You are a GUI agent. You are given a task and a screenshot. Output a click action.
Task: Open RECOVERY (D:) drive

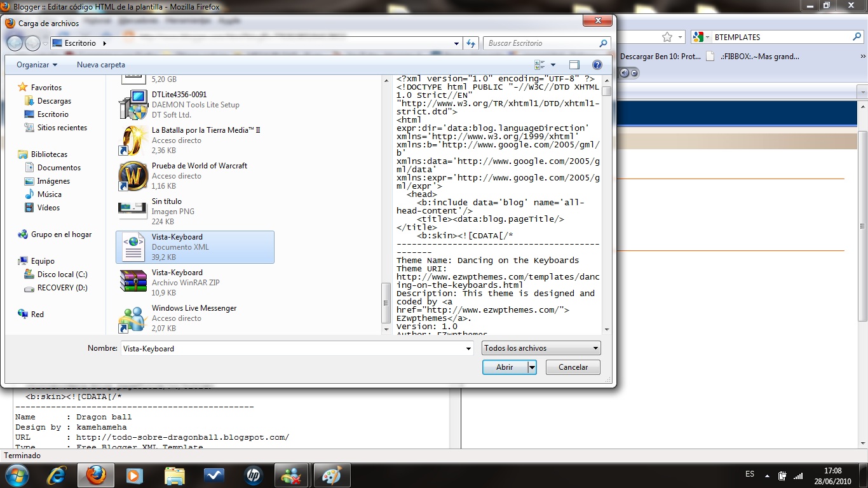pyautogui.click(x=62, y=288)
